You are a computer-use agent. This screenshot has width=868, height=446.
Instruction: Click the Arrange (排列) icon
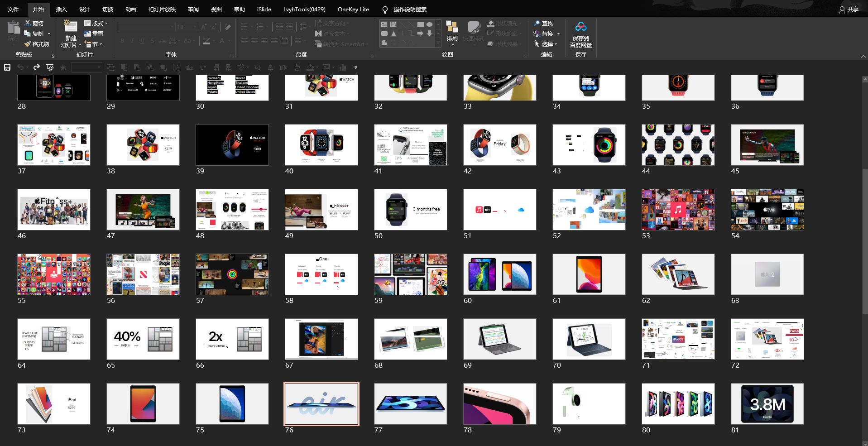tap(452, 27)
